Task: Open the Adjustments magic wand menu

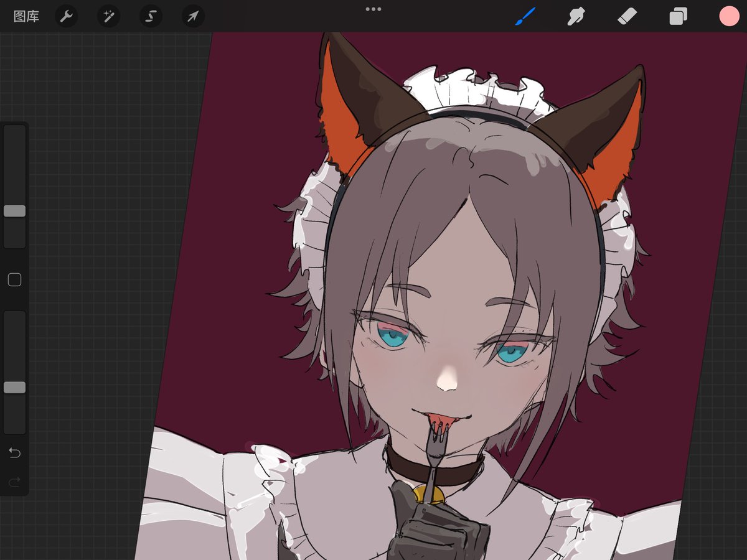Action: (x=108, y=16)
